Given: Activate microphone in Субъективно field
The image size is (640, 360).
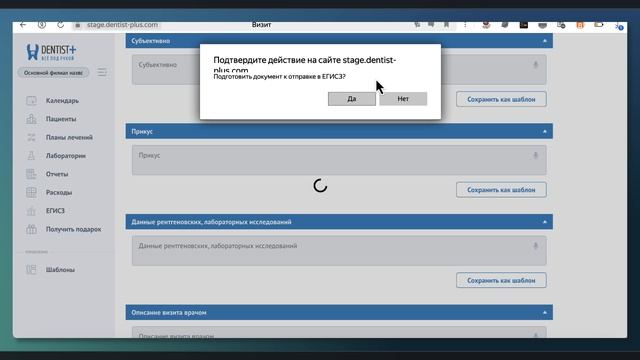Looking at the screenshot, I should [536, 64].
